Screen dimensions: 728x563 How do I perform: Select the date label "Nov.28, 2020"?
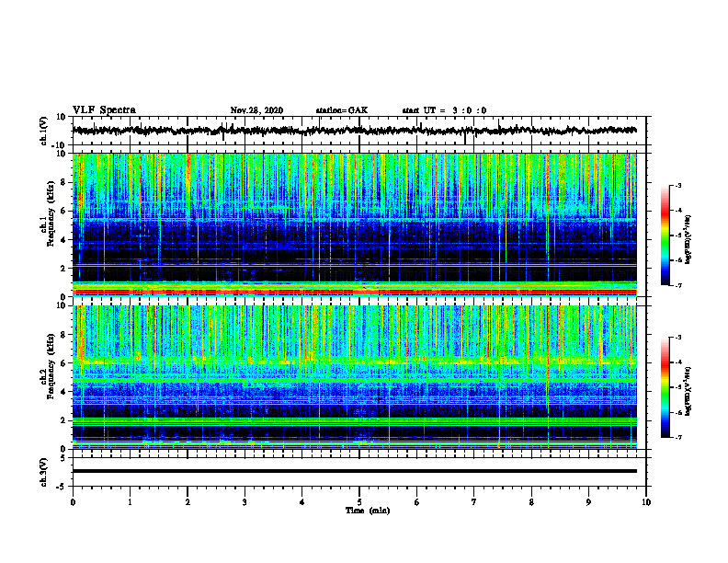tap(256, 110)
